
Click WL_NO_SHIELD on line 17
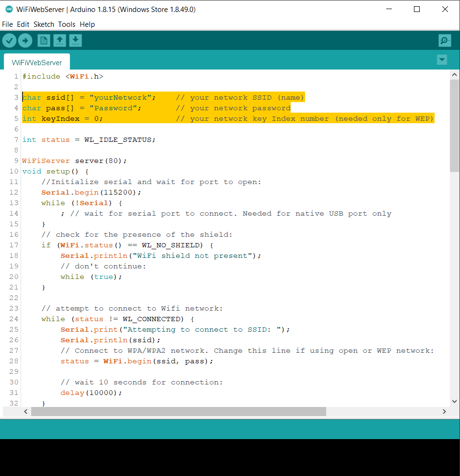point(171,245)
